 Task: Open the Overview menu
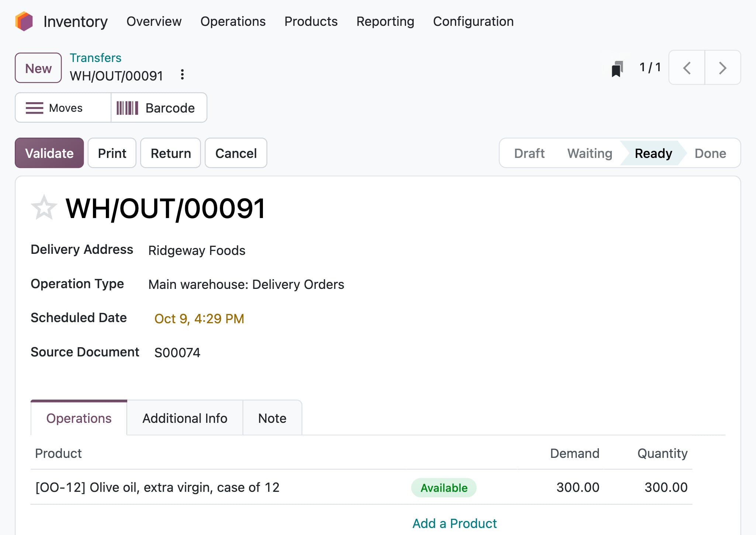[154, 21]
